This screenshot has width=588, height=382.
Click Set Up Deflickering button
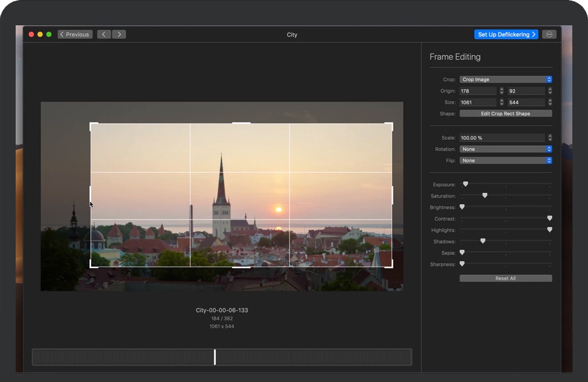(506, 34)
